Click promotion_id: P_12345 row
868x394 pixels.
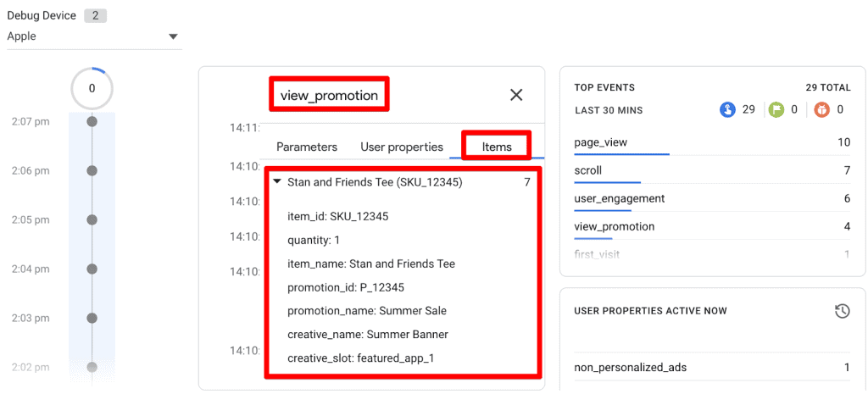click(346, 288)
